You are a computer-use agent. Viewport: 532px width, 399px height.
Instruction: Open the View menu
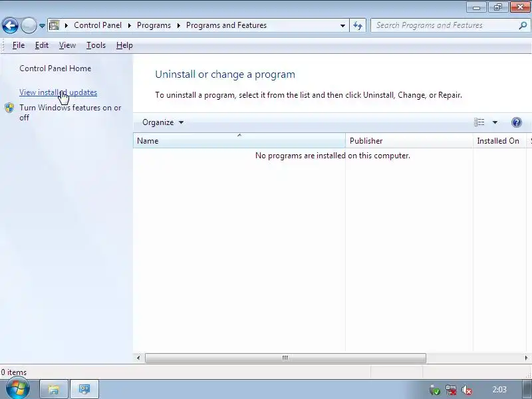click(67, 45)
